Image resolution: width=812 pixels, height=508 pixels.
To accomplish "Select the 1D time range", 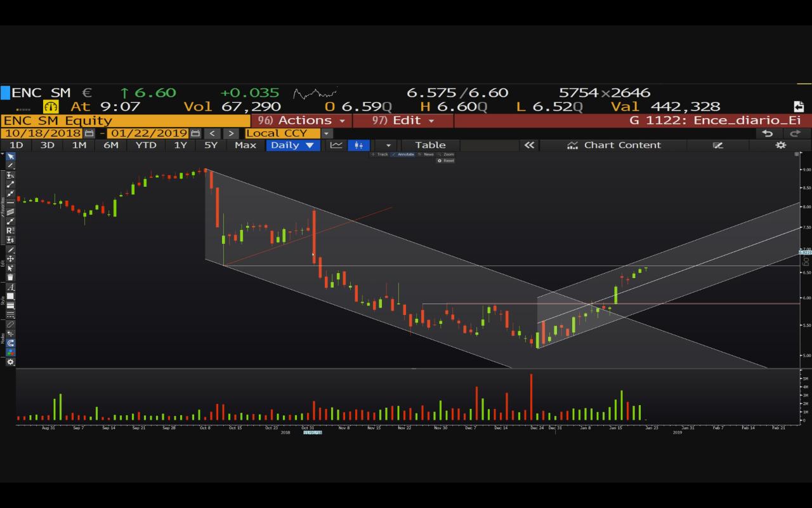I will coord(16,145).
